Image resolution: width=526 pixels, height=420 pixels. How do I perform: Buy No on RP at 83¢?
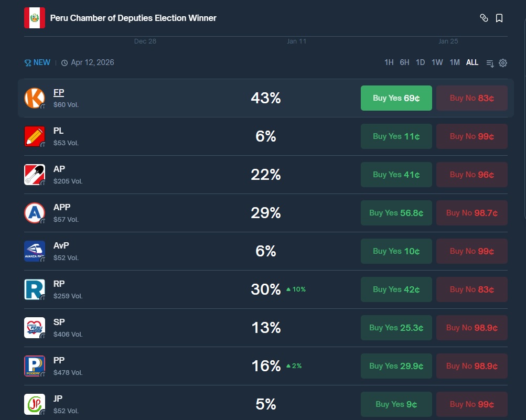click(471, 289)
